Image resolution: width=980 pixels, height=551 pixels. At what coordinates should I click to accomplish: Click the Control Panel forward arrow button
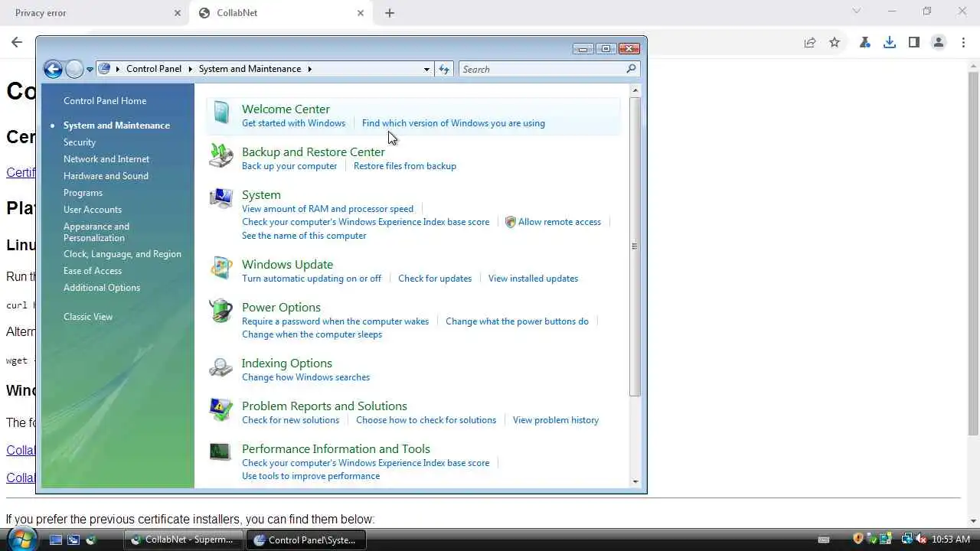pyautogui.click(x=74, y=70)
